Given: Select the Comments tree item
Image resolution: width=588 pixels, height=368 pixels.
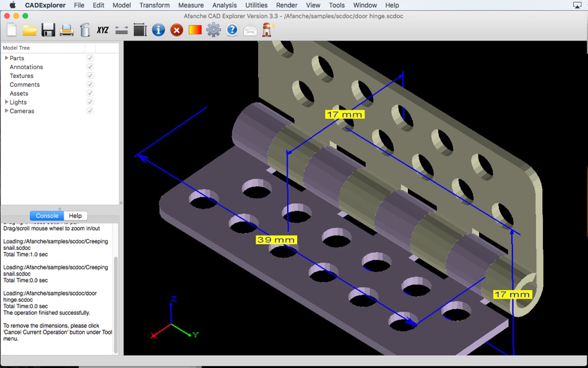Looking at the screenshot, I should tap(25, 84).
